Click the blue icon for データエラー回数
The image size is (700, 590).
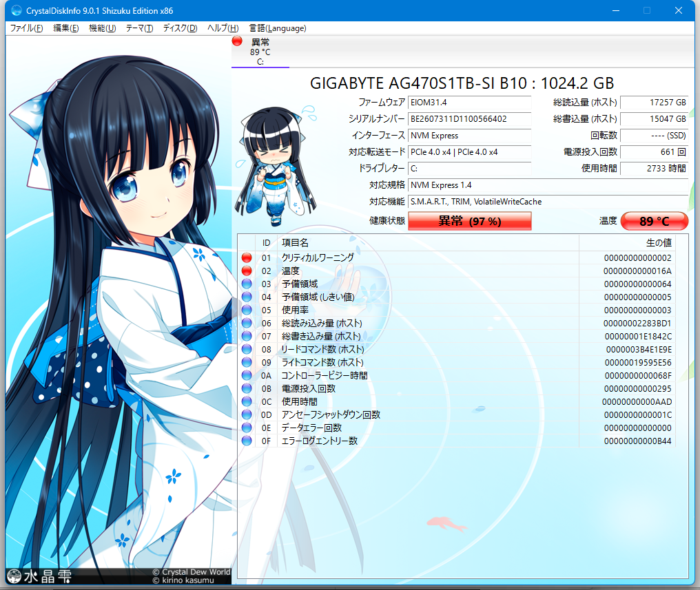point(247,428)
